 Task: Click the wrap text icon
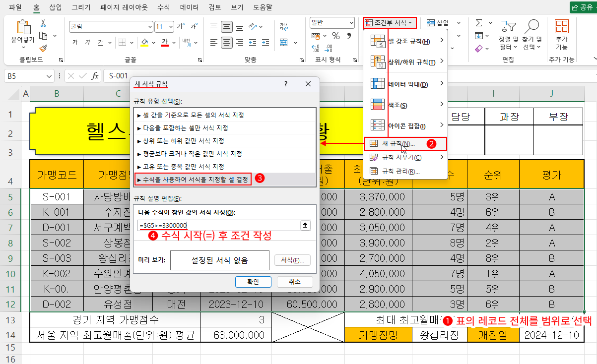(283, 26)
